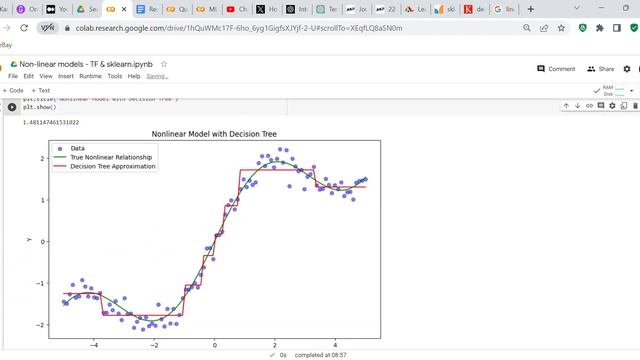The width and height of the screenshot is (640, 360).
Task: Open Edit menu
Action: point(29,76)
